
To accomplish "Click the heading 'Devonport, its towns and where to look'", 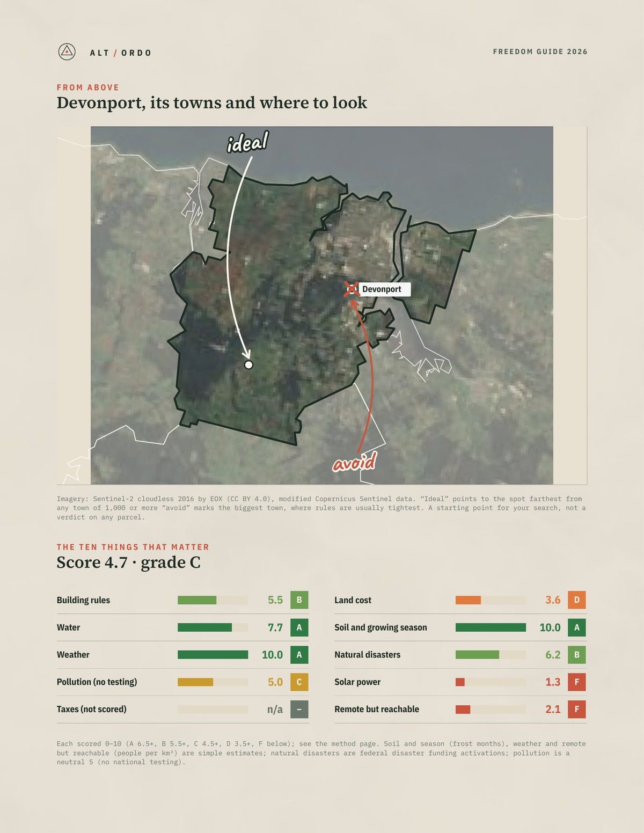I will point(212,103).
